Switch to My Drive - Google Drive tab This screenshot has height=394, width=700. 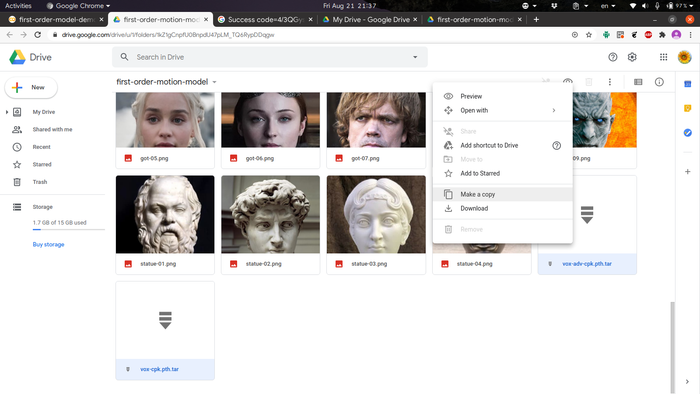tap(371, 20)
